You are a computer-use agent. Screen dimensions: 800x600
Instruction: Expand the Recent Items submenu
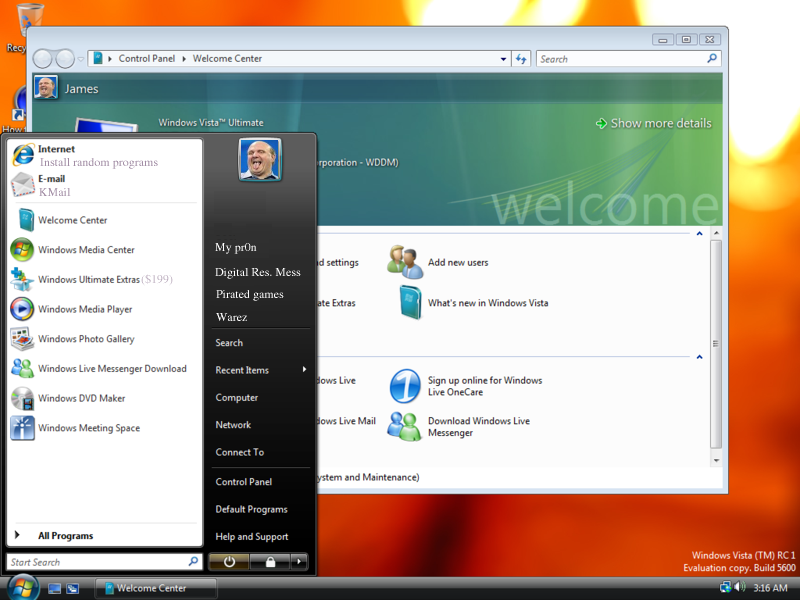coord(260,370)
